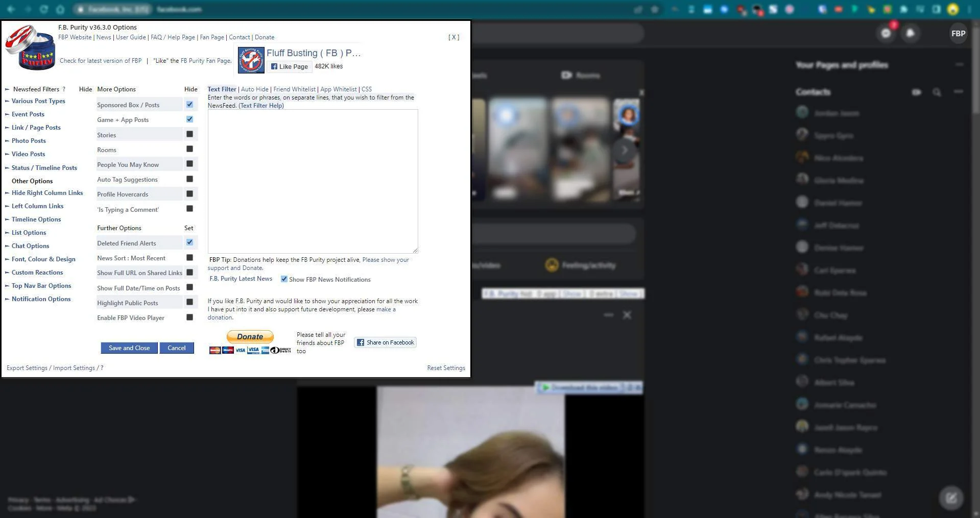Image resolution: width=980 pixels, height=518 pixels.
Task: Toggle People You May Know checkbox
Action: 189,164
